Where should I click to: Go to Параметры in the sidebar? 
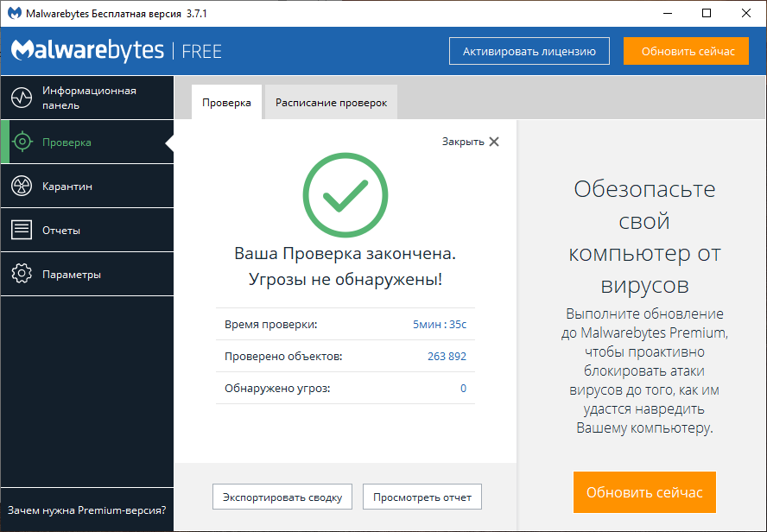tap(87, 274)
